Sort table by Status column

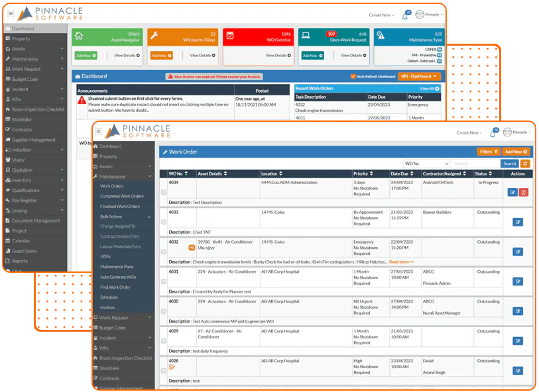tap(484, 173)
